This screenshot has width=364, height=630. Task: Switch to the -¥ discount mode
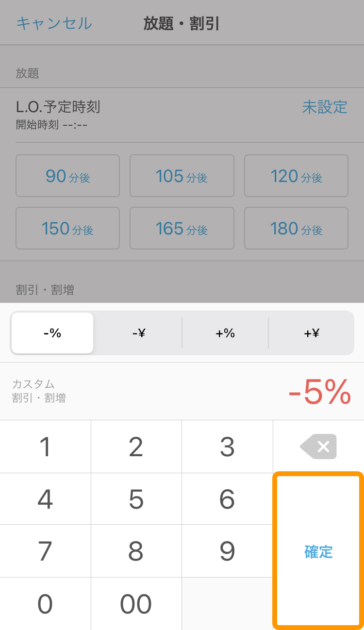tap(139, 333)
